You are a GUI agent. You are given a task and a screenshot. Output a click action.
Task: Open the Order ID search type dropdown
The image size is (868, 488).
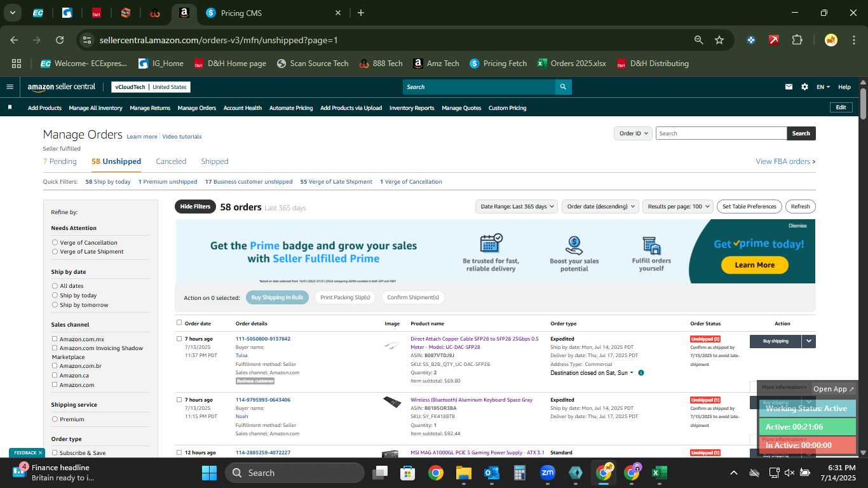click(633, 133)
